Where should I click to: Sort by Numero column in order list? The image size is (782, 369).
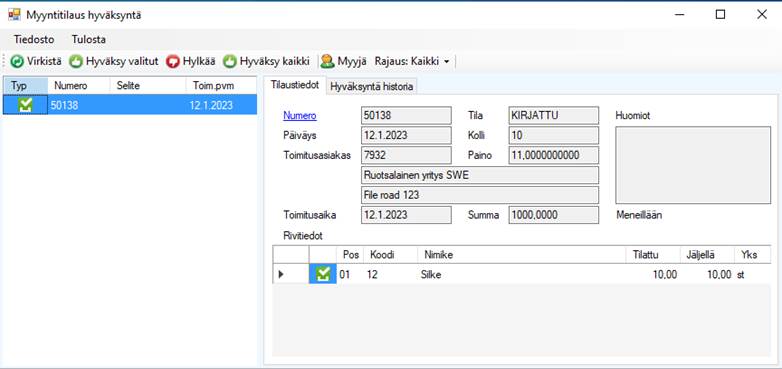[x=79, y=86]
